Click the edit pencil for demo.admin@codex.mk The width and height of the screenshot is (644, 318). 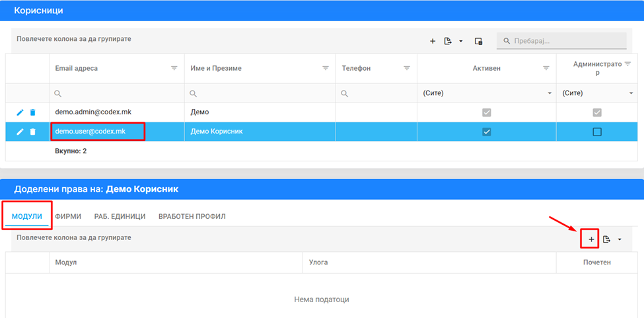point(20,113)
